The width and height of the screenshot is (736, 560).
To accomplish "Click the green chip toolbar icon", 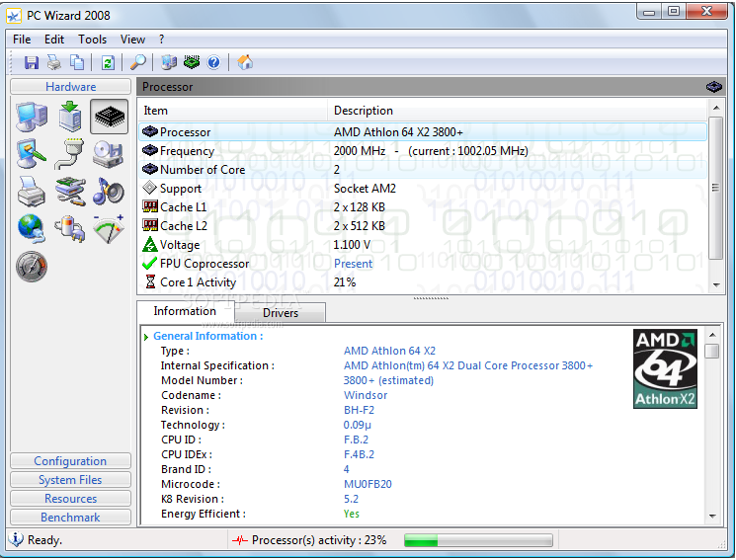I will pyautogui.click(x=192, y=62).
